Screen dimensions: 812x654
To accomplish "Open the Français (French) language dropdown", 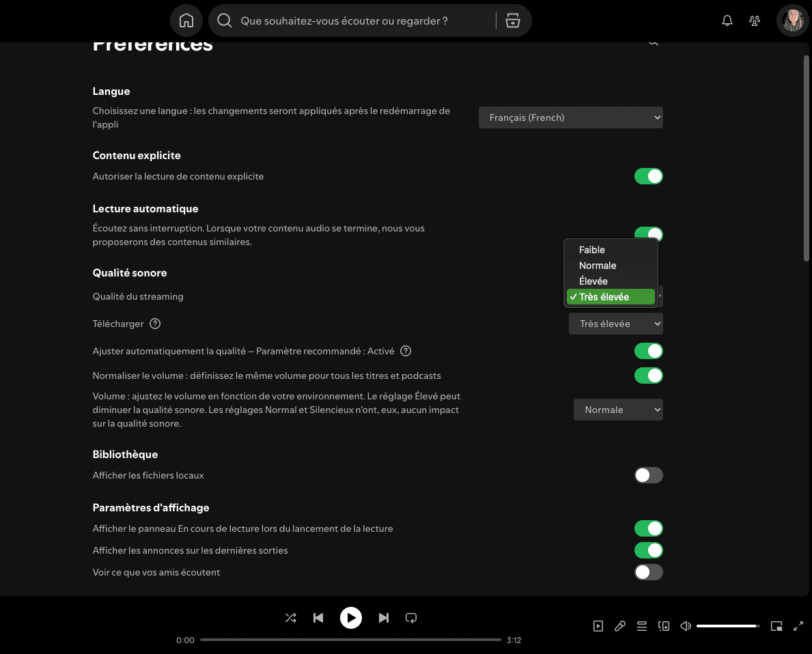I will 571,117.
